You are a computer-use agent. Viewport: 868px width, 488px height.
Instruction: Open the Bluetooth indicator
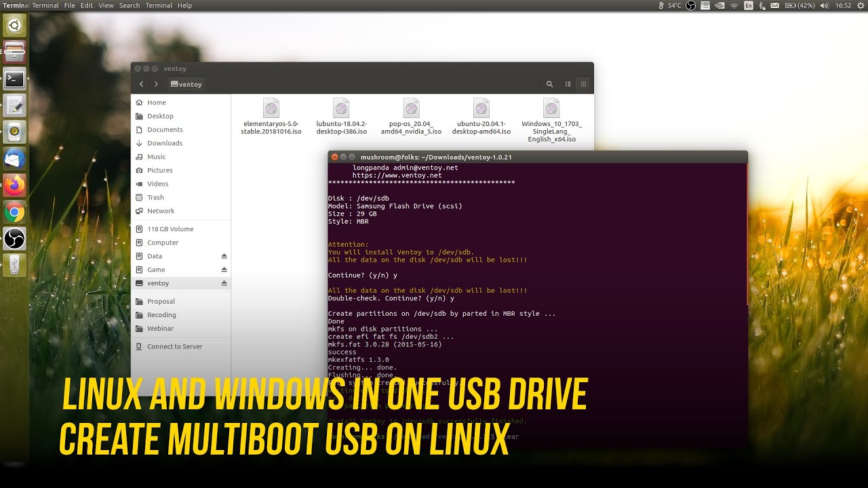(x=762, y=5)
